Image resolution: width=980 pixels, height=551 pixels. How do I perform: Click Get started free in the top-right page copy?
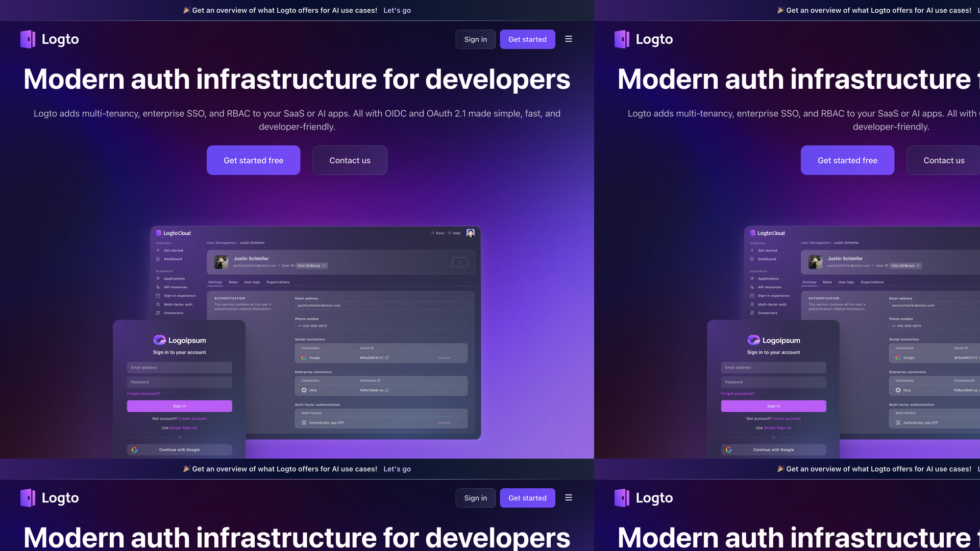tap(847, 160)
